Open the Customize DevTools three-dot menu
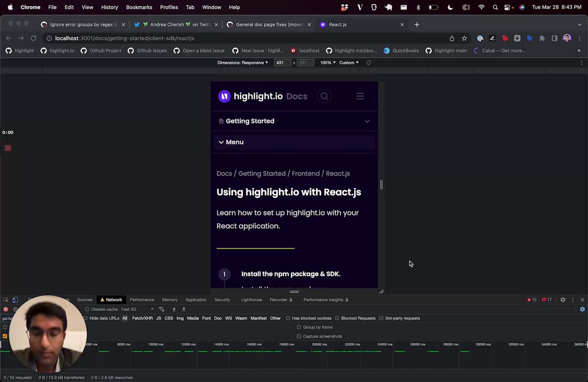Image resolution: width=588 pixels, height=382 pixels. (x=573, y=300)
